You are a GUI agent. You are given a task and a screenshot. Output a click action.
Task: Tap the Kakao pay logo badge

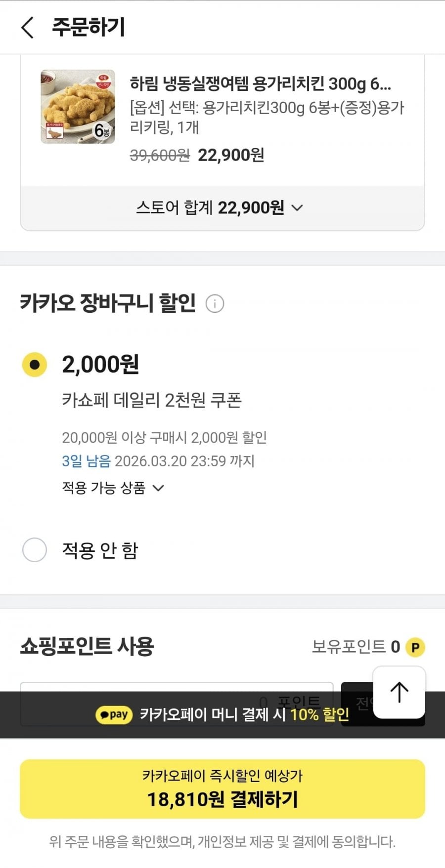tap(114, 715)
